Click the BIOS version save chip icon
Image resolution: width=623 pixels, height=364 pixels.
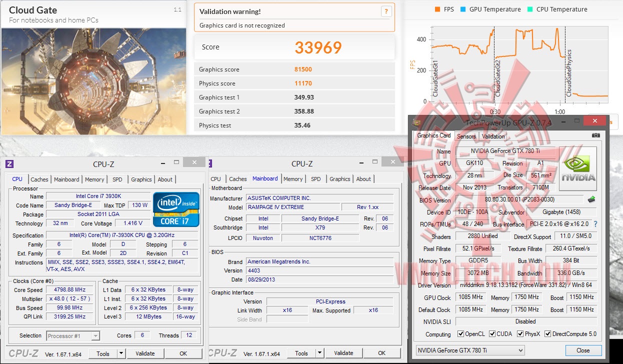point(591,199)
